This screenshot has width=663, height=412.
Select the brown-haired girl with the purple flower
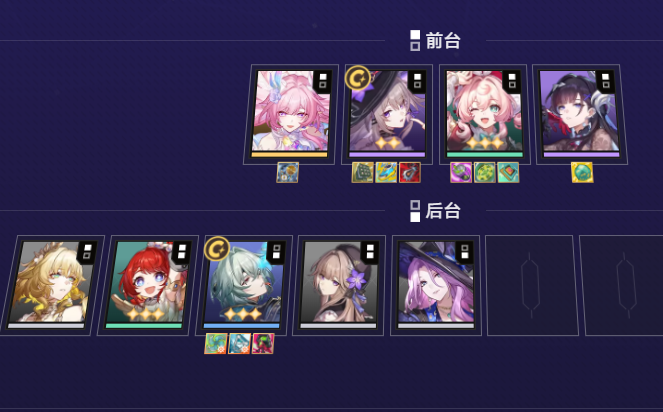coord(339,285)
